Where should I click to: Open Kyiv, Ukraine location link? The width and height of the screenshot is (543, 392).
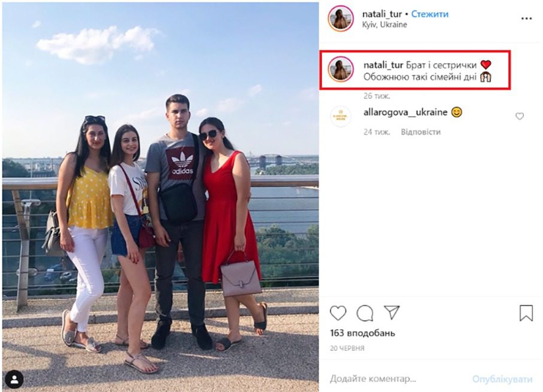384,25
